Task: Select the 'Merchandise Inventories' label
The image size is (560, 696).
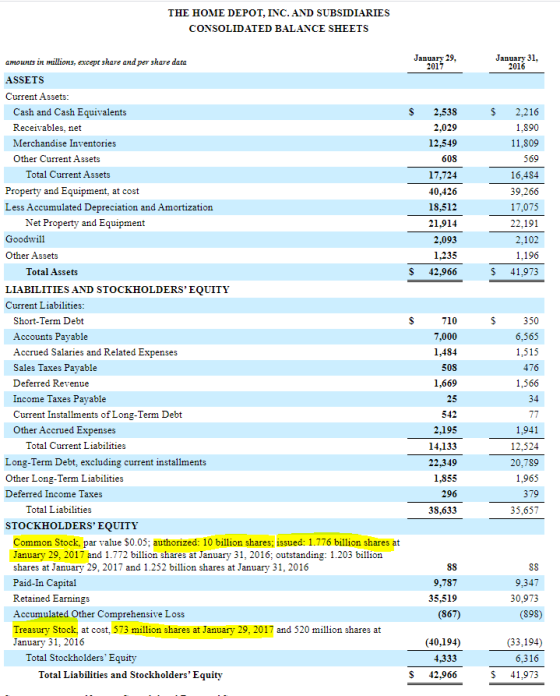Action: (64, 143)
